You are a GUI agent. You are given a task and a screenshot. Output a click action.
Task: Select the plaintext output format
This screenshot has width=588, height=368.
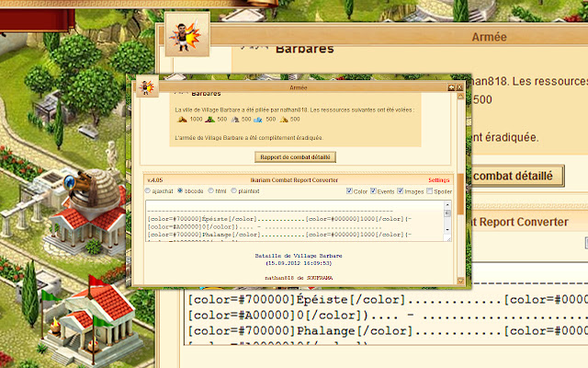tap(233, 190)
